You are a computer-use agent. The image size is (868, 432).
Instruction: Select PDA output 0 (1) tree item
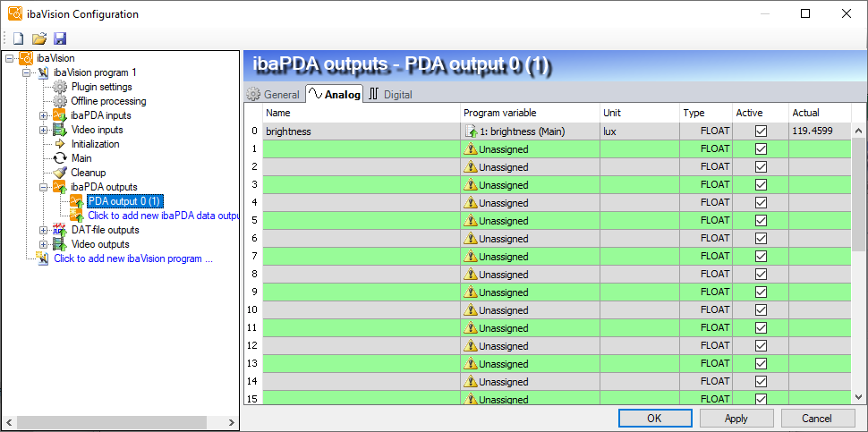(124, 201)
